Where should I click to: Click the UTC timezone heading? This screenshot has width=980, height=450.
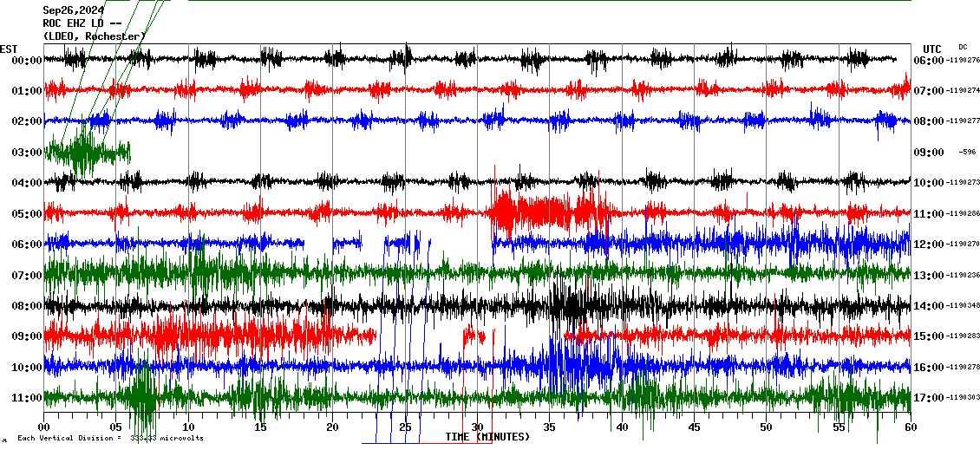tap(932, 49)
